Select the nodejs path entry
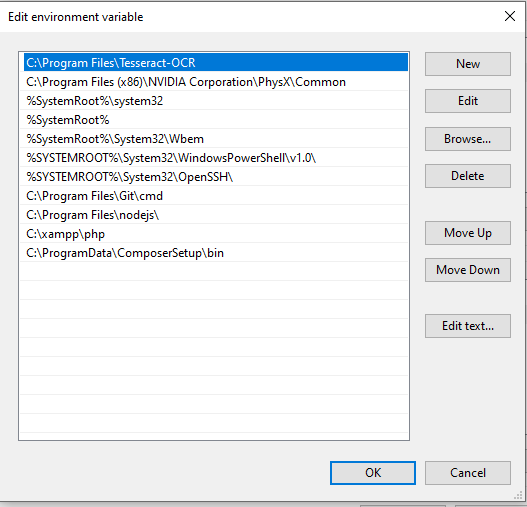Screen dimensions: 527x507 point(215,215)
